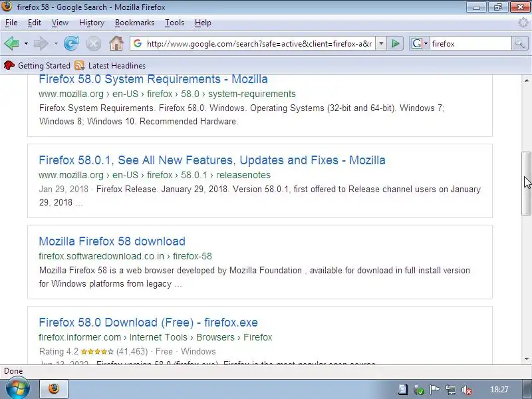The width and height of the screenshot is (532, 399).
Task: Click the activity throbber icon
Action: coord(523,23)
